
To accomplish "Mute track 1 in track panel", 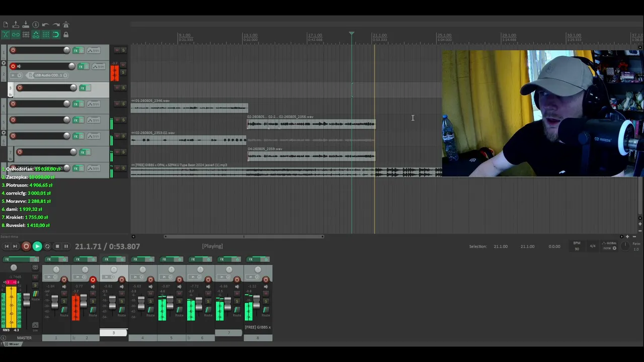I will [117, 50].
